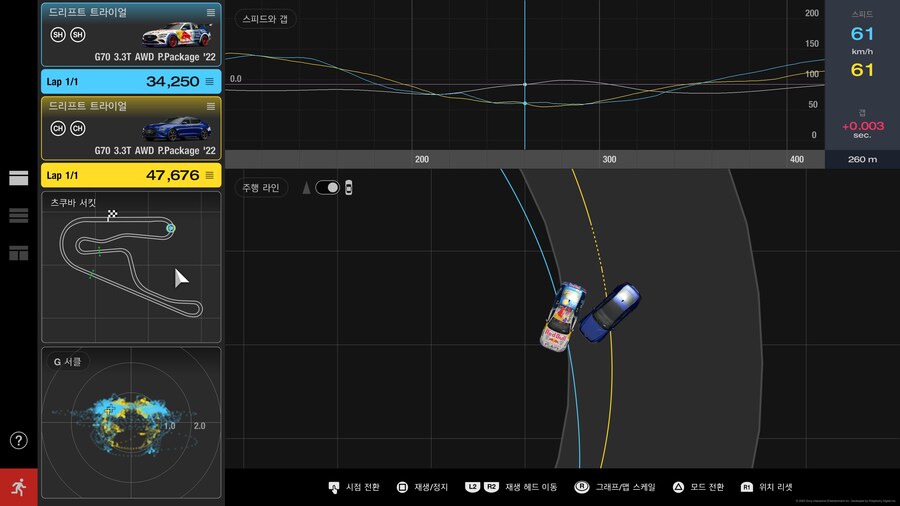This screenshot has width=900, height=506.
Task: Select the three-row list layout icon
Action: coord(18,215)
